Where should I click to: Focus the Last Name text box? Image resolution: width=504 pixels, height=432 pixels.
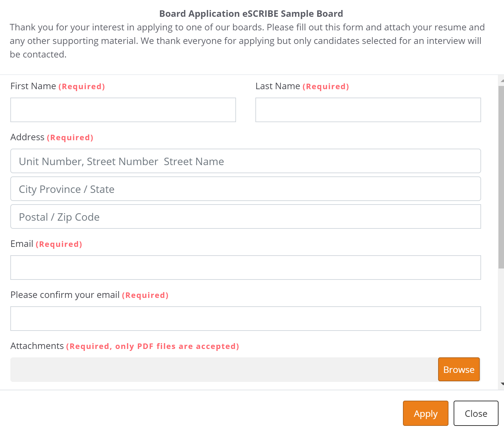click(368, 110)
